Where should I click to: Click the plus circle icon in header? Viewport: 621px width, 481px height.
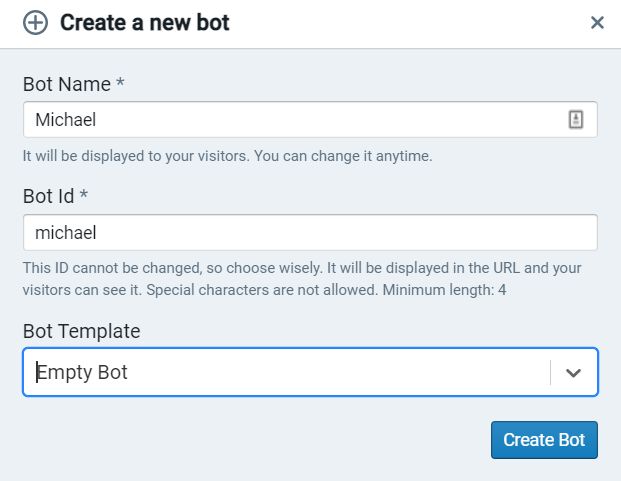35,22
